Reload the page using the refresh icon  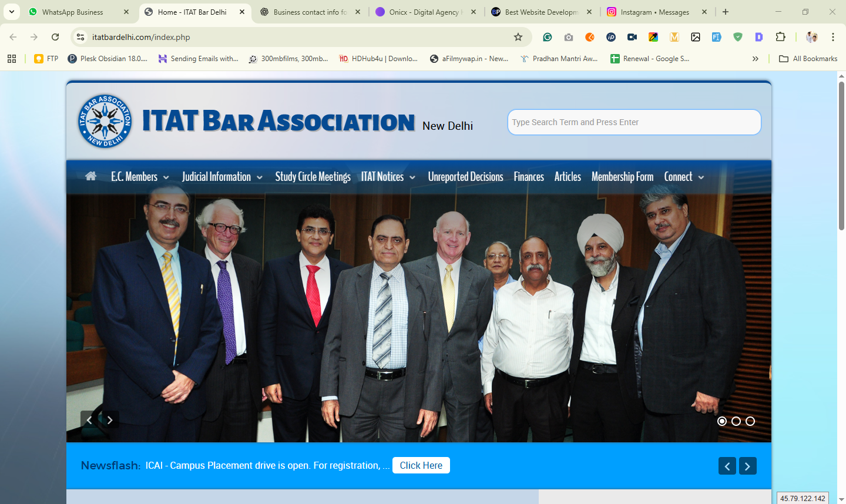(55, 37)
